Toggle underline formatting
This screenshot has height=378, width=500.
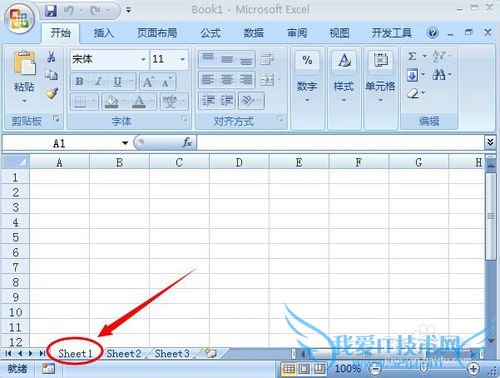coord(118,81)
